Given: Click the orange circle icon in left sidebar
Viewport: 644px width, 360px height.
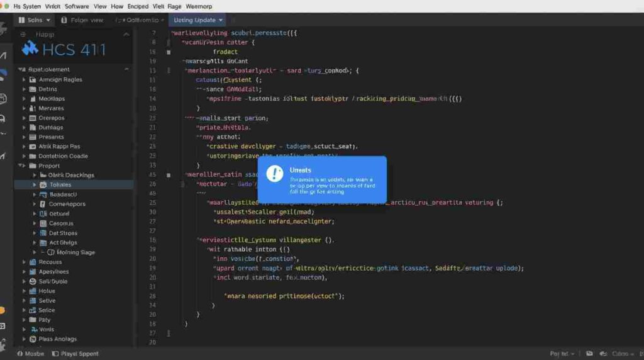Looking at the screenshot, I should [3, 310].
